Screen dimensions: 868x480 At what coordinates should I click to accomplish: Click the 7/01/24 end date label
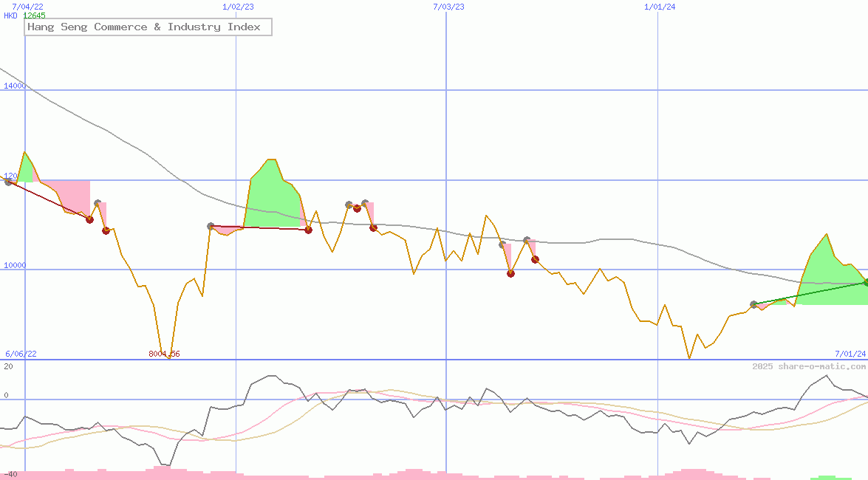coord(850,354)
